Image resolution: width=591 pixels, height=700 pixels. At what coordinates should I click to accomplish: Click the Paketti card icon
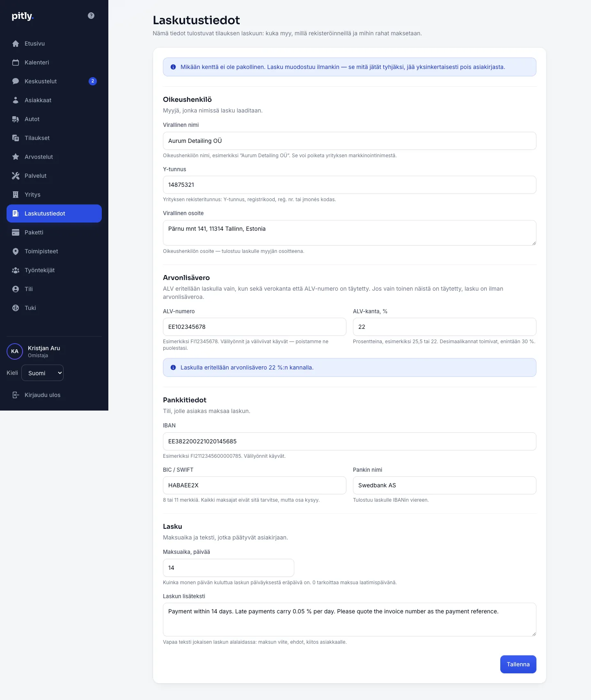click(16, 232)
